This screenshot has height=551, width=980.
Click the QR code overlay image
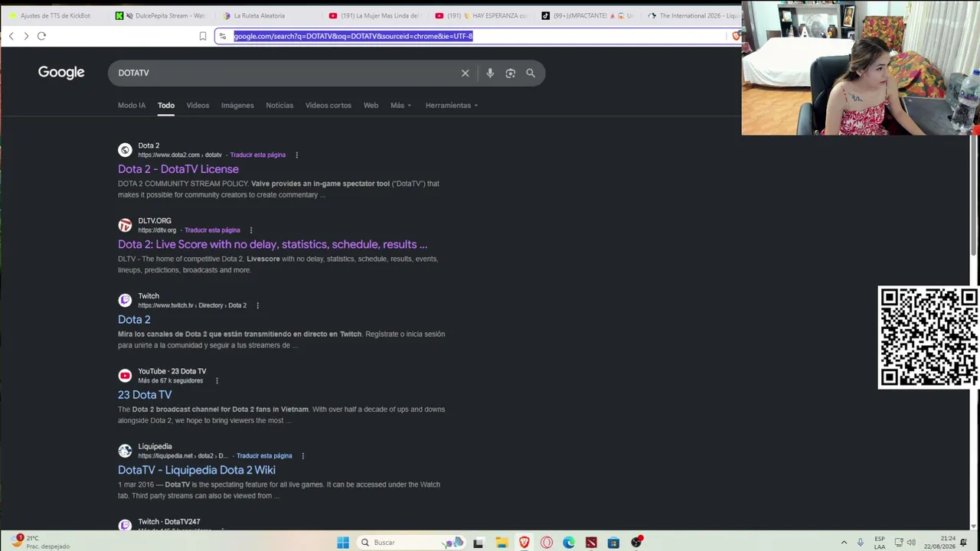coord(929,337)
